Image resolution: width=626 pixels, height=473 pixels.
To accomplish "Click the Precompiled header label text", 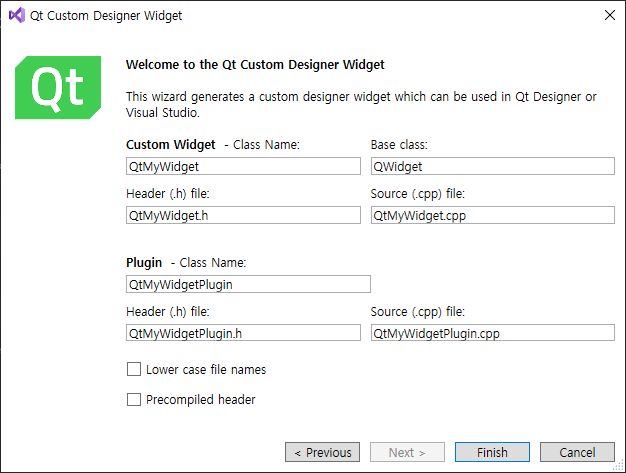I will (200, 400).
